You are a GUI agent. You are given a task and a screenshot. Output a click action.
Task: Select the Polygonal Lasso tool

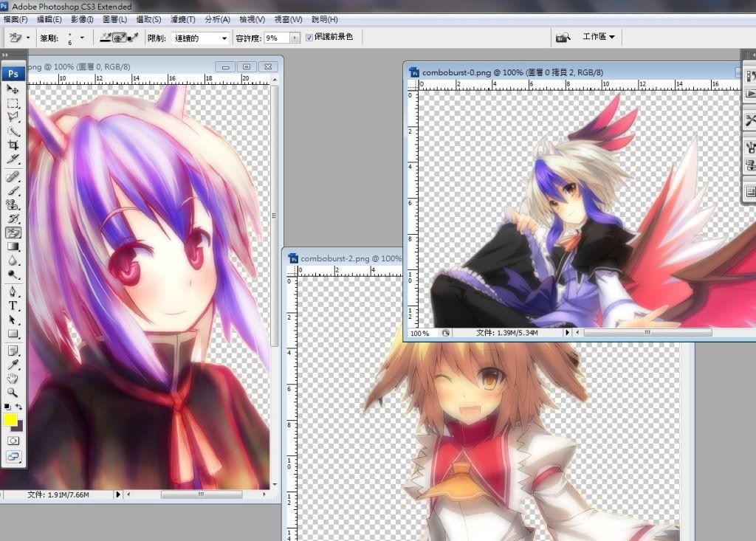(x=13, y=117)
